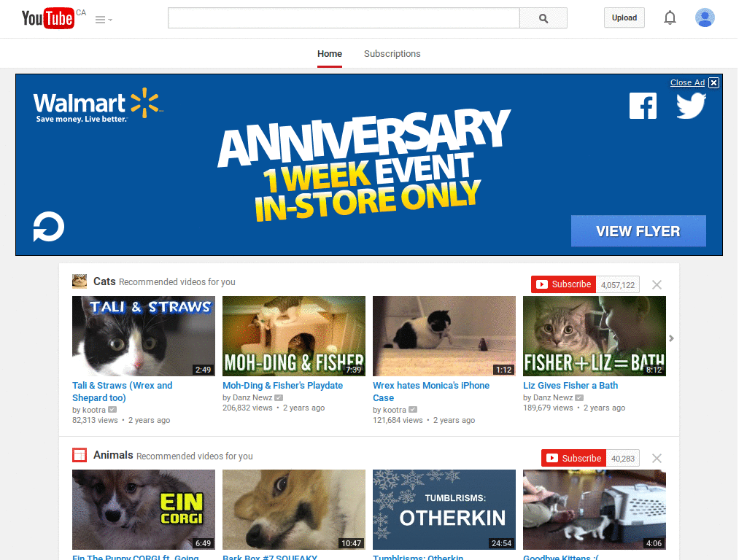Click the Cats channel avatar icon
747x560 pixels.
(x=80, y=281)
